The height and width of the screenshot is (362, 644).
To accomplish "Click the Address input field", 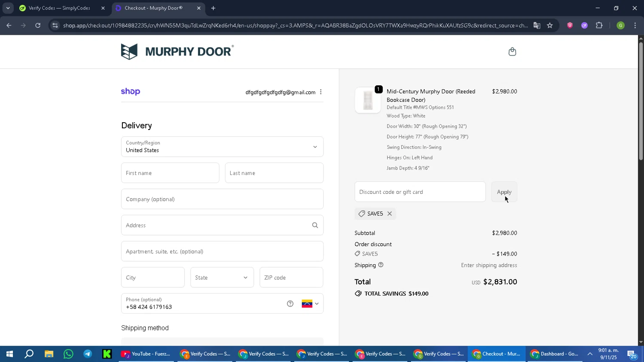I will point(222,225).
